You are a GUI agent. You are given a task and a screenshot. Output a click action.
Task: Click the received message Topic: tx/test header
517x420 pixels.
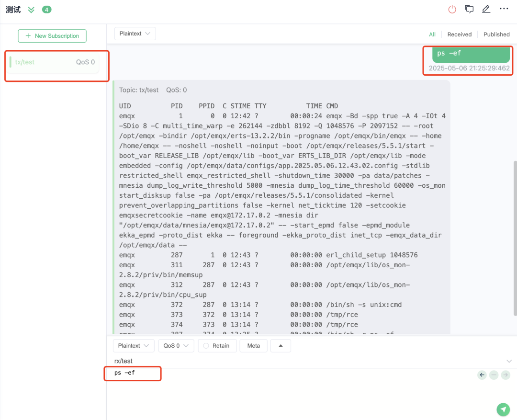(139, 90)
